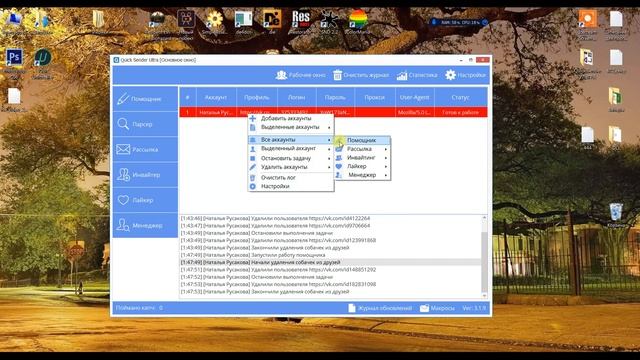Select log line with vk.com/id182831098
Screen dimensions: 640x360
click(x=278, y=284)
